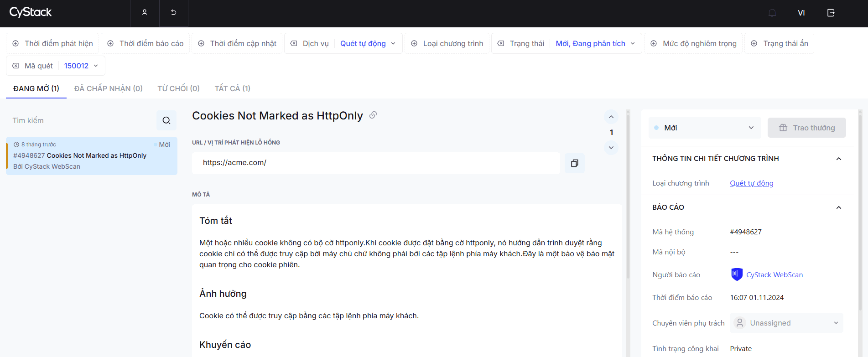Click the logout icon in header
The width and height of the screenshot is (868, 357).
tap(831, 13)
